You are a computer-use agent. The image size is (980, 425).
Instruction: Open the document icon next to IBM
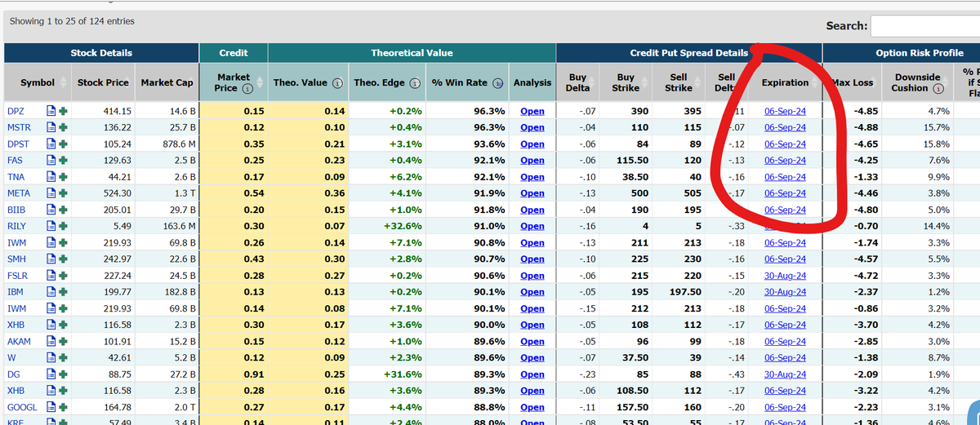(51, 291)
